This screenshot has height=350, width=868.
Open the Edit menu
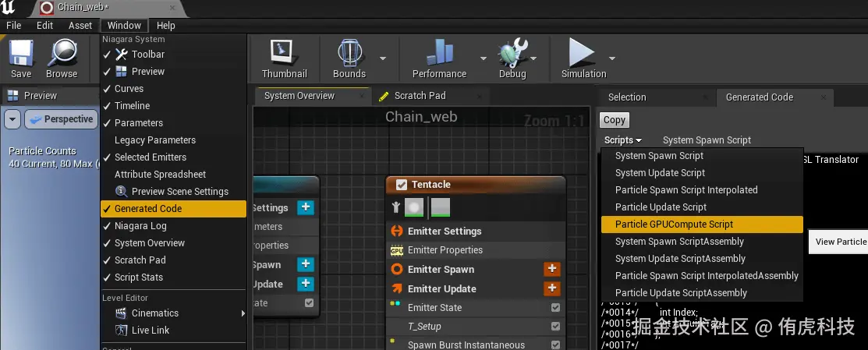point(44,26)
